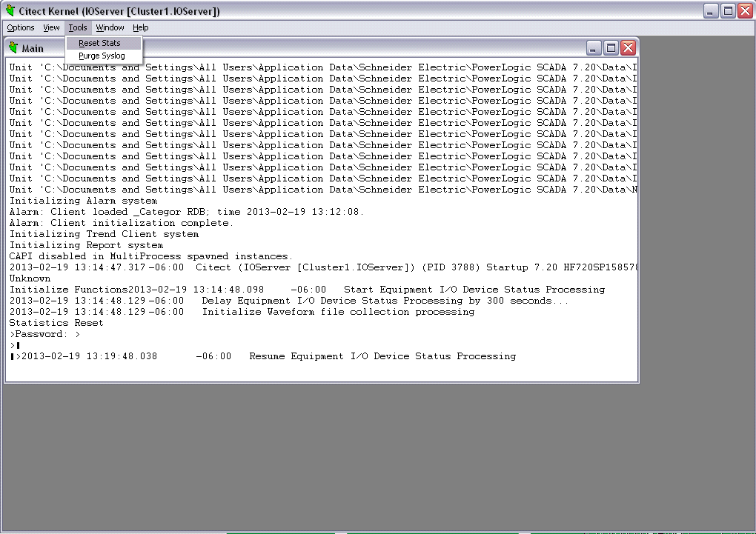Click 'Initializing Report system' line

click(x=86, y=245)
